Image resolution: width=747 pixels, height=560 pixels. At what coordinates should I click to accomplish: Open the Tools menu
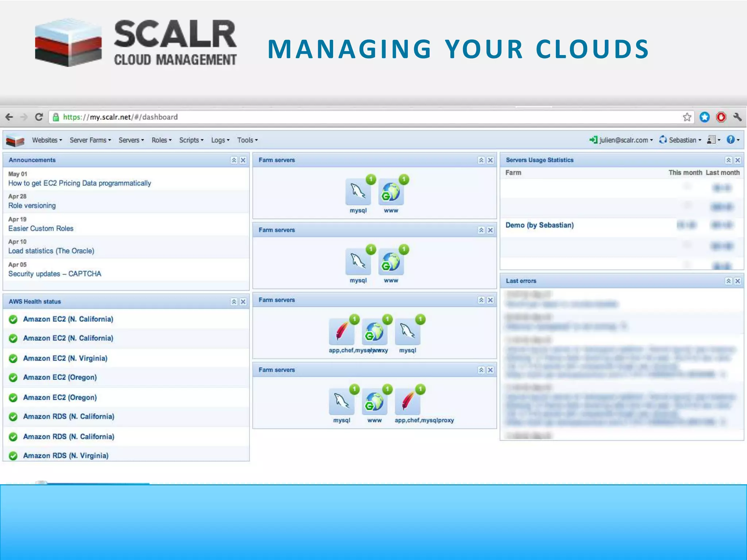coord(247,140)
